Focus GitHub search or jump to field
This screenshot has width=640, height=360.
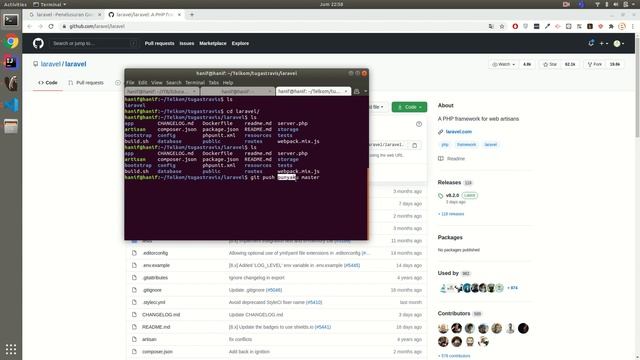94,43
